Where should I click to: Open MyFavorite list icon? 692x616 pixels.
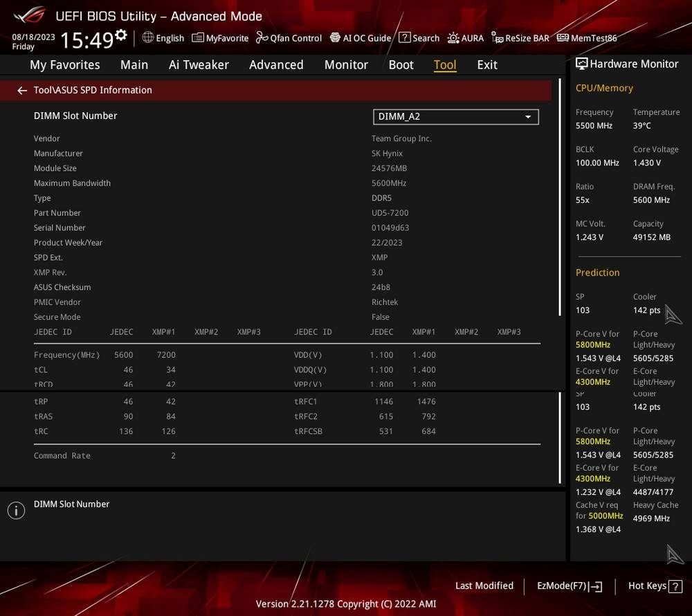pyautogui.click(x=198, y=37)
